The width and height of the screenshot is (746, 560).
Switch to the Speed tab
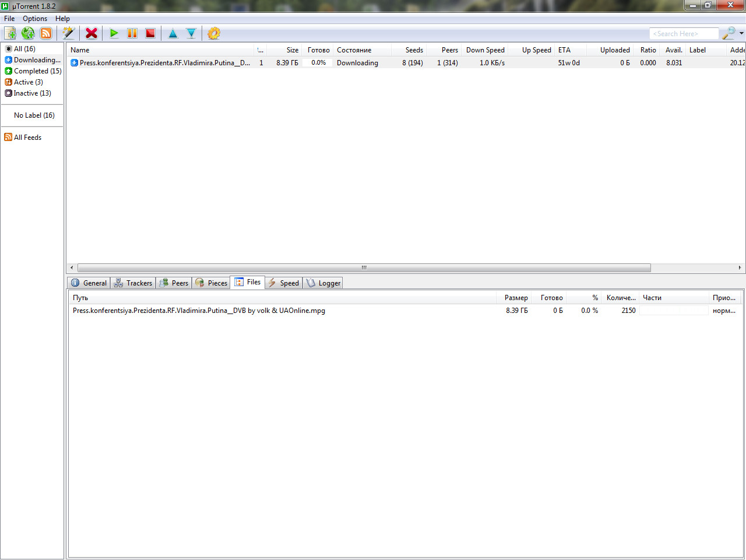(283, 283)
